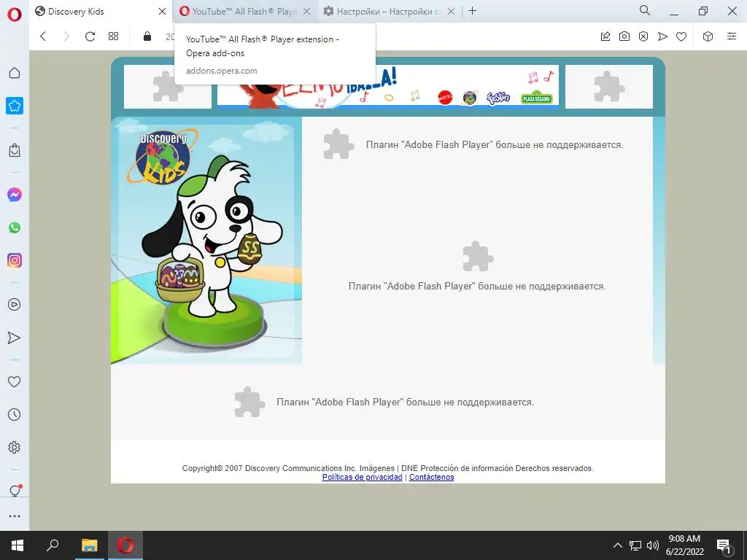Viewport: 747px width, 560px height.
Task: Open Windows notification center
Action: tap(724, 545)
